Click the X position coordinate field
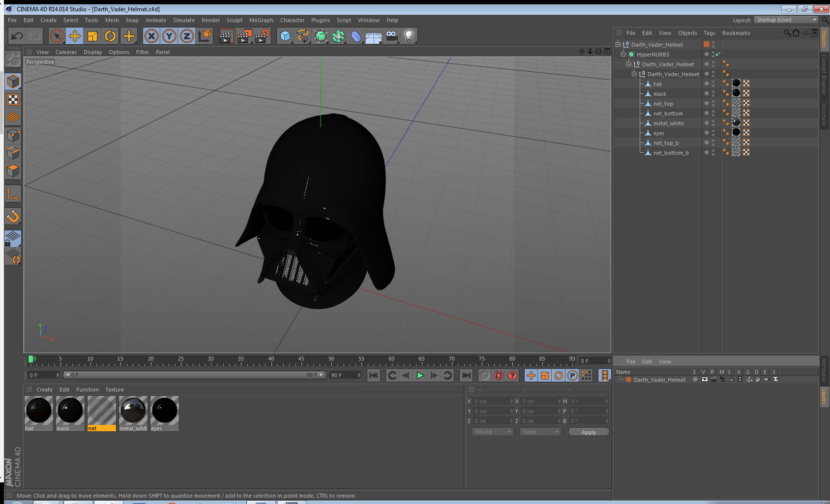This screenshot has width=830, height=504. click(x=493, y=401)
